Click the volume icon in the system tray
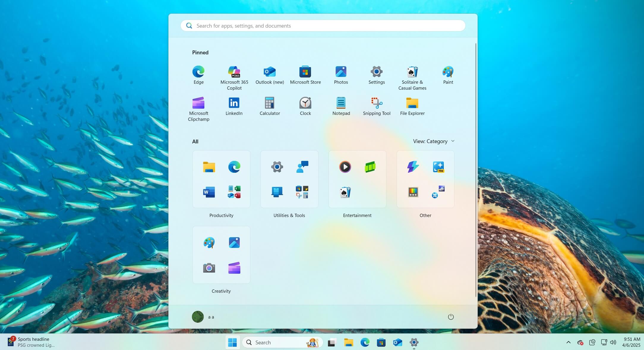This screenshot has height=350, width=644. click(613, 342)
